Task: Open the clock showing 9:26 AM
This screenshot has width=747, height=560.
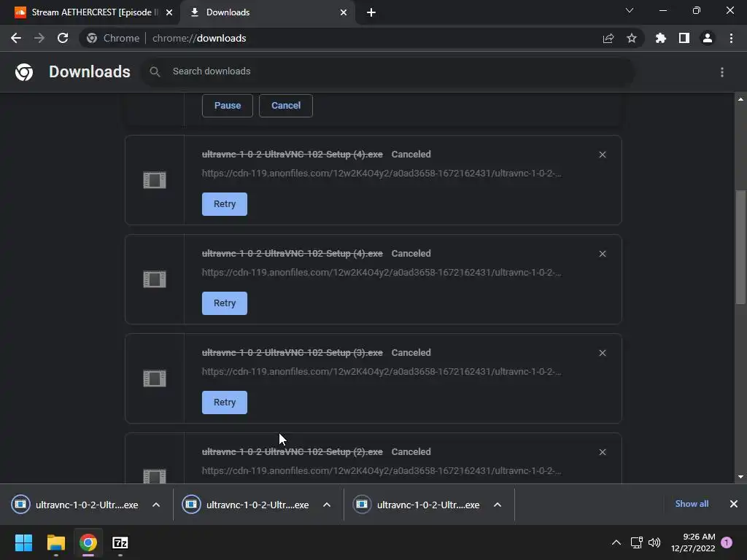Action: coord(693,542)
